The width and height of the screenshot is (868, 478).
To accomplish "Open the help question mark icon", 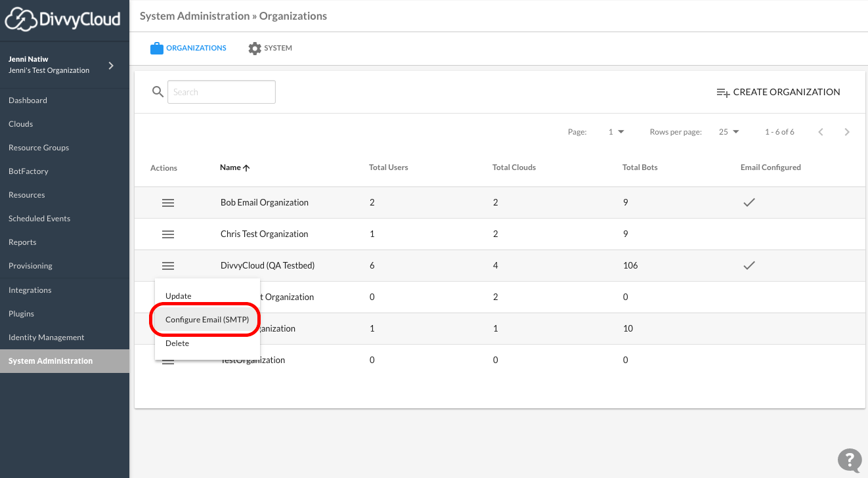I will pos(850,460).
